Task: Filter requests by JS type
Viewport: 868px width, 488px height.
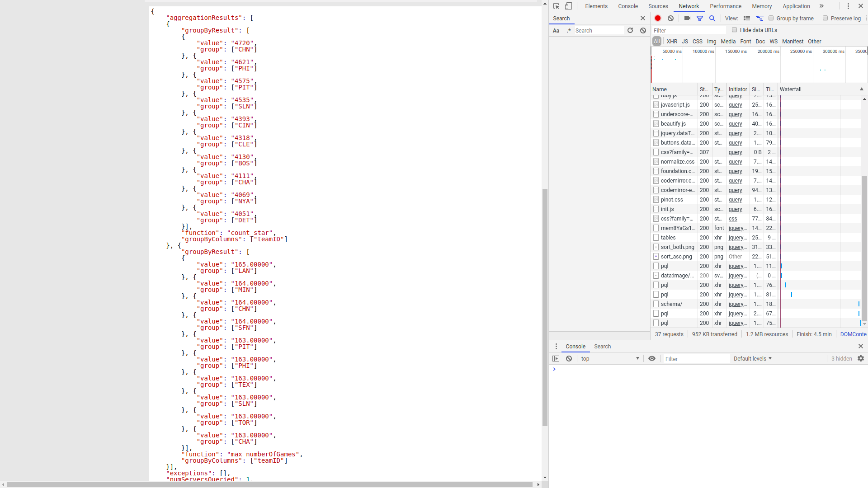Action: click(685, 42)
